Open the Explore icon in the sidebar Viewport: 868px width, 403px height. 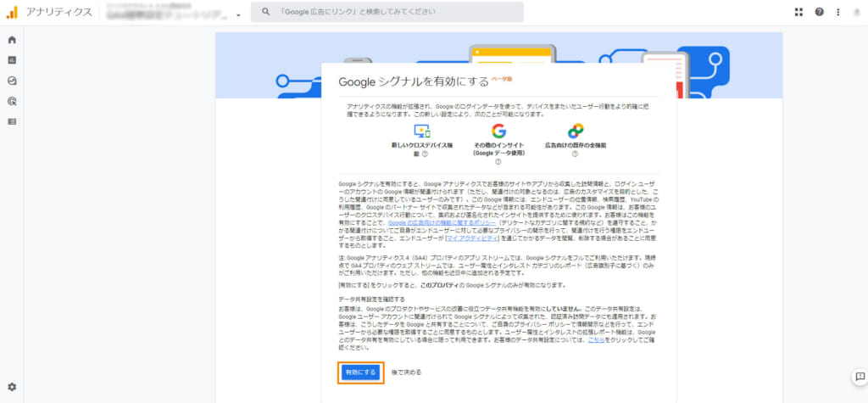12,81
